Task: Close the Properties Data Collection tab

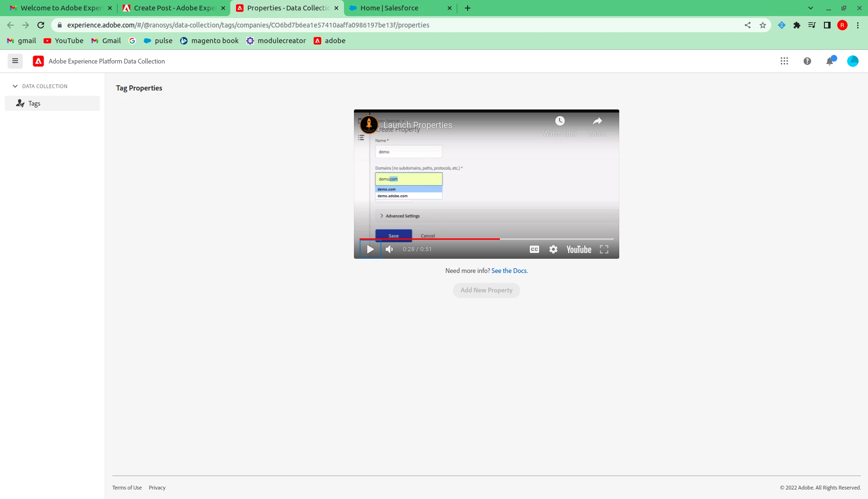Action: [x=336, y=8]
